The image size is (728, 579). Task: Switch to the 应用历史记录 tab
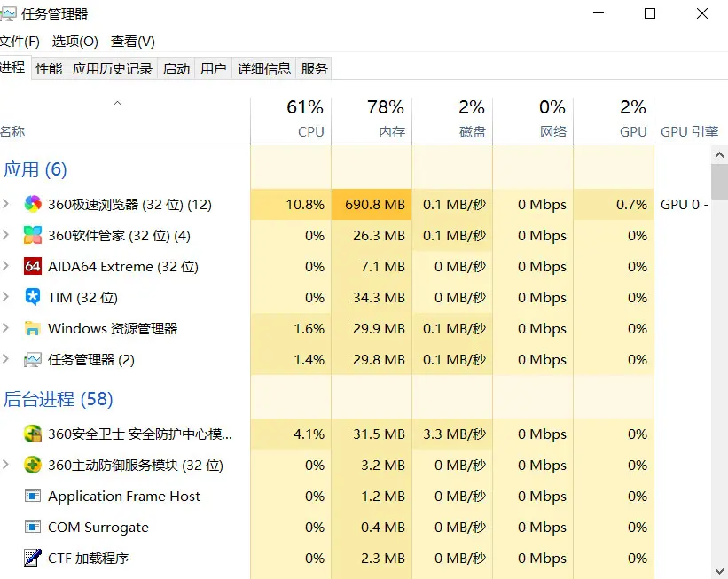[113, 69]
